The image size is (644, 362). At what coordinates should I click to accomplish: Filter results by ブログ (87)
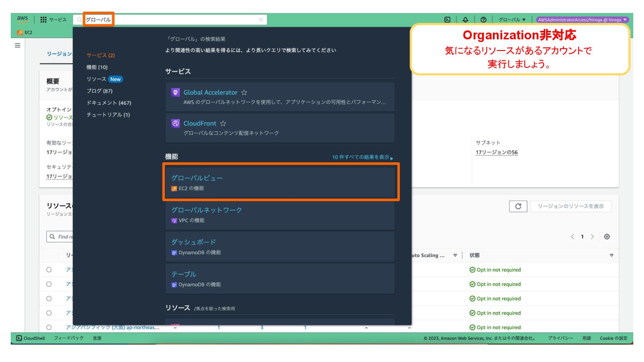(x=99, y=91)
